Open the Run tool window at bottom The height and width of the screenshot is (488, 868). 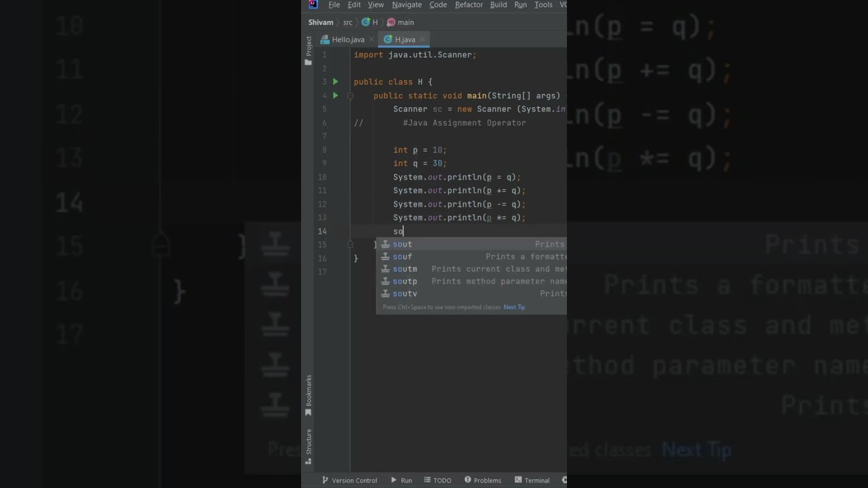tap(401, 481)
